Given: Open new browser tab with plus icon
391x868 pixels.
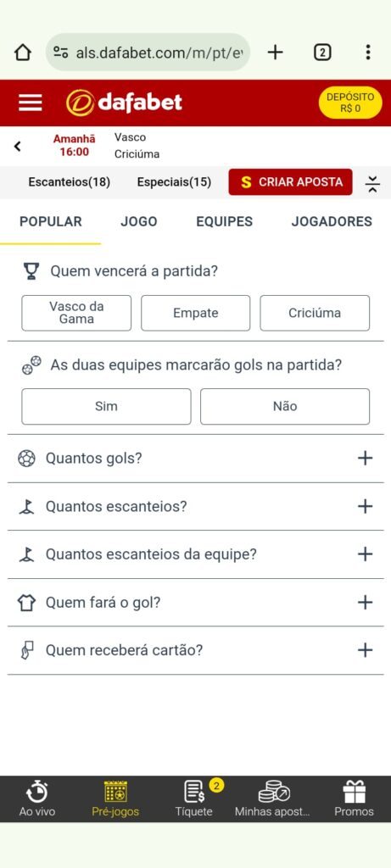Looking at the screenshot, I should coord(275,53).
